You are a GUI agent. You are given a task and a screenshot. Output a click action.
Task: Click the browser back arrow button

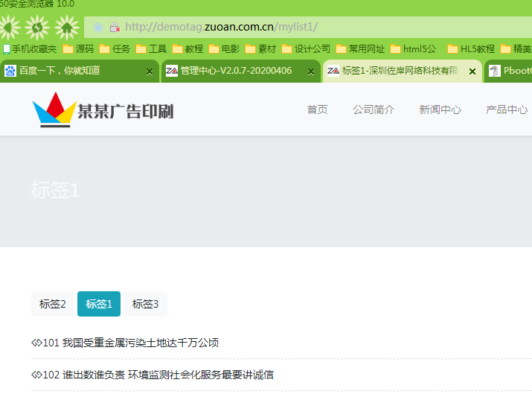[x=9, y=28]
